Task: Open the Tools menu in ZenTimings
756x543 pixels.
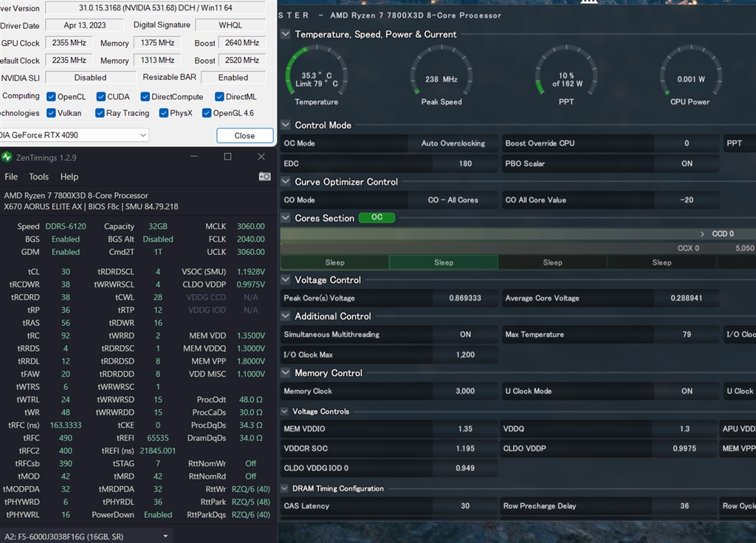Action: click(x=38, y=177)
